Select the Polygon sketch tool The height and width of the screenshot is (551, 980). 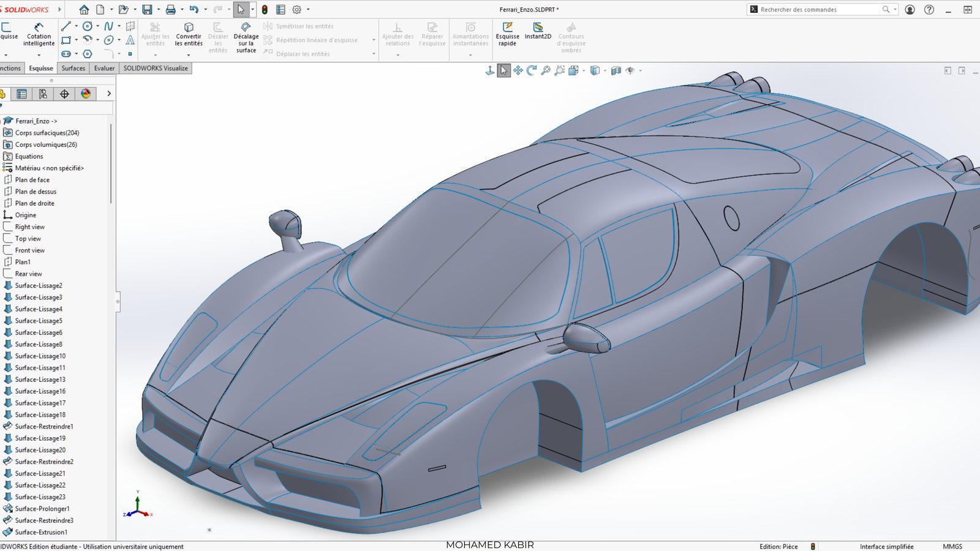pyautogui.click(x=88, y=54)
